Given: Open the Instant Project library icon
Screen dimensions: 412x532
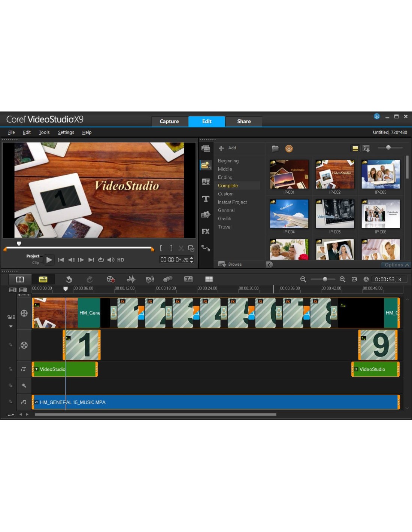Looking at the screenshot, I should tap(206, 165).
